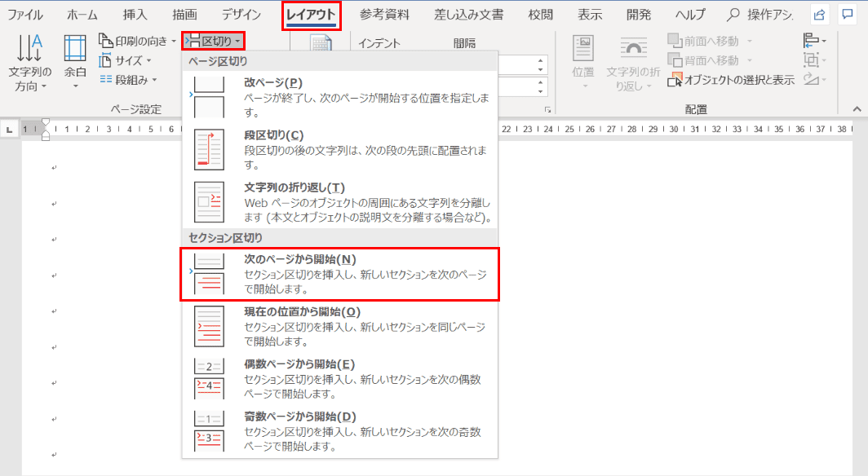
Task: Click the 段区切り column break icon
Action: click(x=209, y=149)
